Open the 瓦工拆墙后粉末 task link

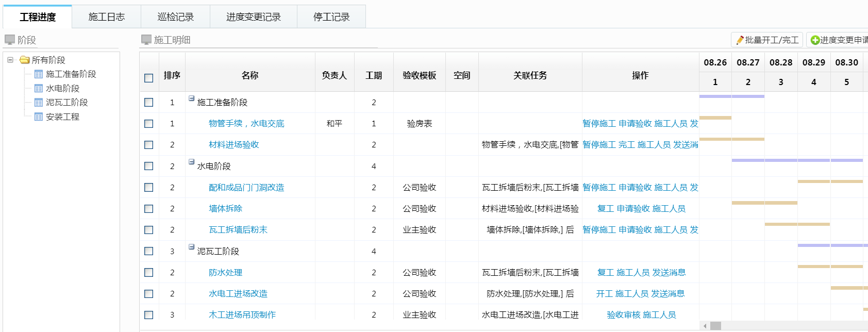tap(238, 229)
